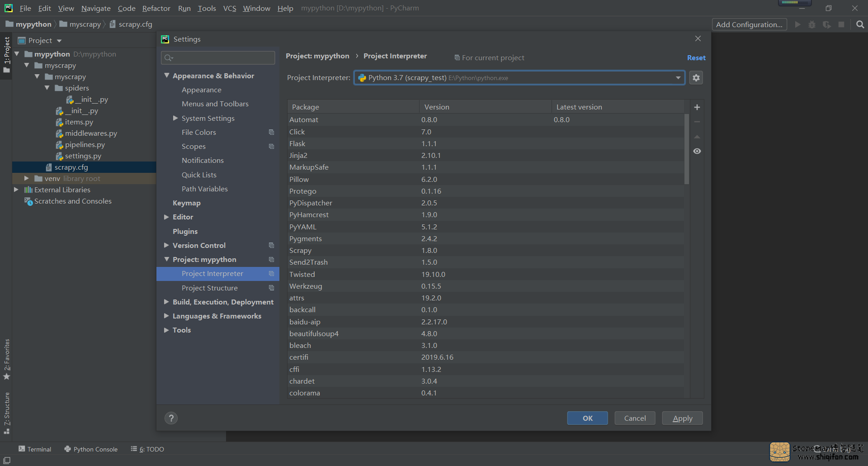This screenshot has width=868, height=466.
Task: Select Scrapy package row
Action: (486, 250)
